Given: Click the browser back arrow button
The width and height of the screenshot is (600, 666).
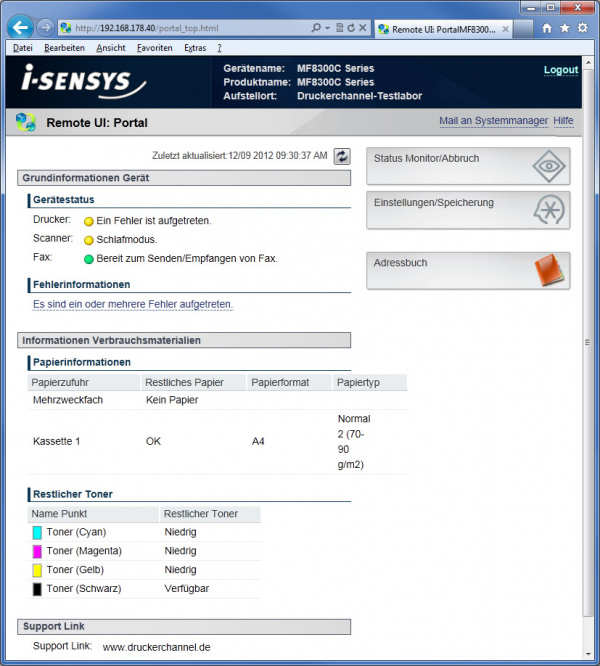Looking at the screenshot, I should tap(21, 27).
